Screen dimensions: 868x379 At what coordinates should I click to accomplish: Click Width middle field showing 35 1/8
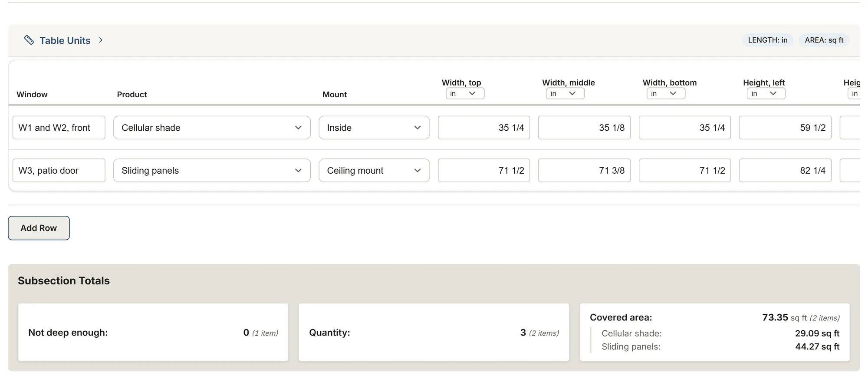584,128
